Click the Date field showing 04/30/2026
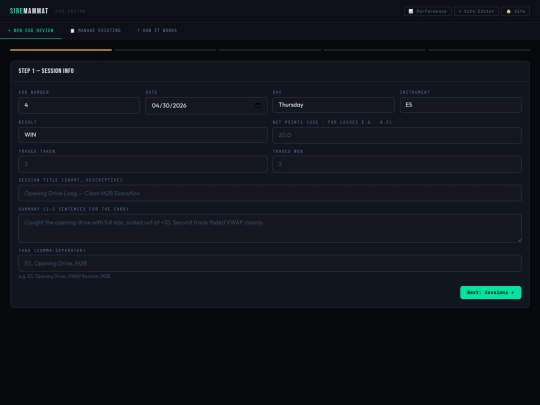The width and height of the screenshot is (540, 405). tap(206, 105)
